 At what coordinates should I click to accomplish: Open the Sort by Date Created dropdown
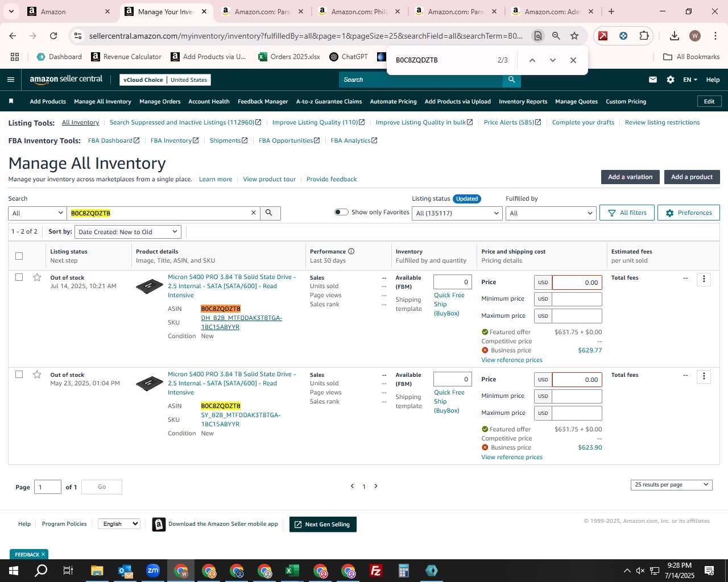pos(128,232)
